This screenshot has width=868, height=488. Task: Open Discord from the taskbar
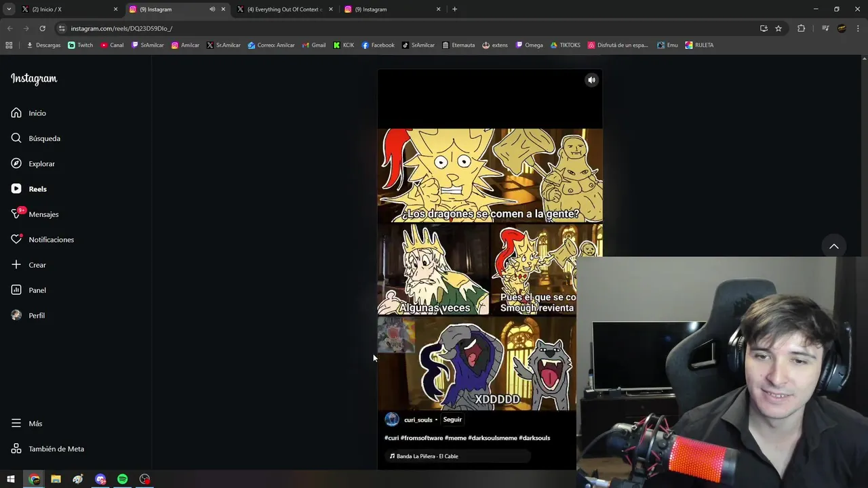click(x=100, y=479)
